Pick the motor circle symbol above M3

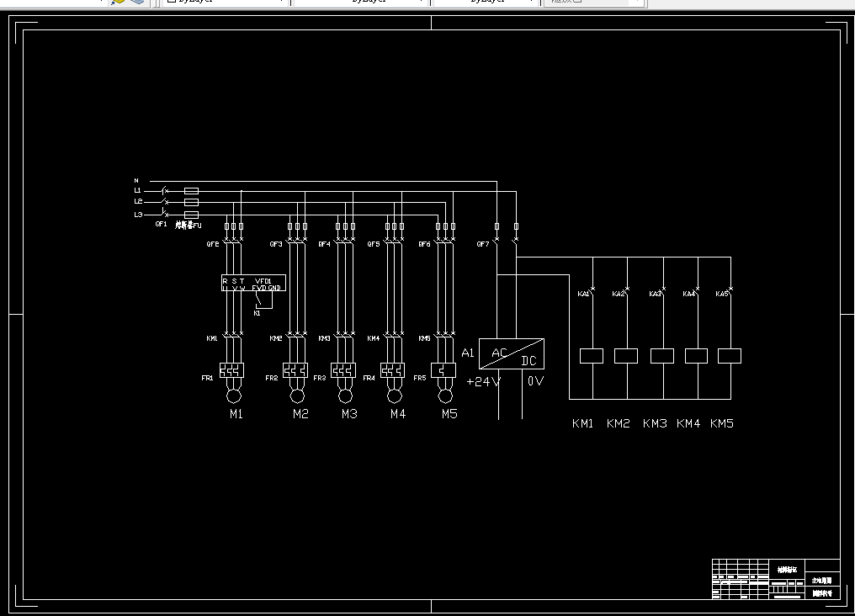346,396
